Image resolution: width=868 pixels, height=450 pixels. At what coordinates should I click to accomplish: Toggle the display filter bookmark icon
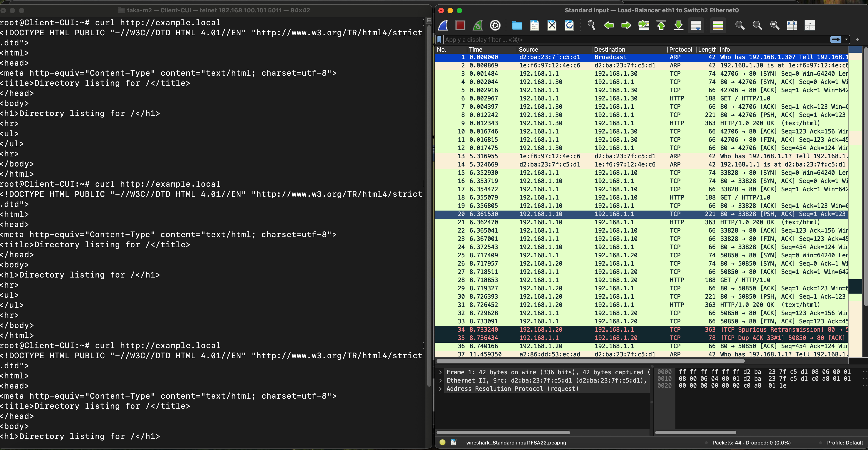click(x=440, y=40)
